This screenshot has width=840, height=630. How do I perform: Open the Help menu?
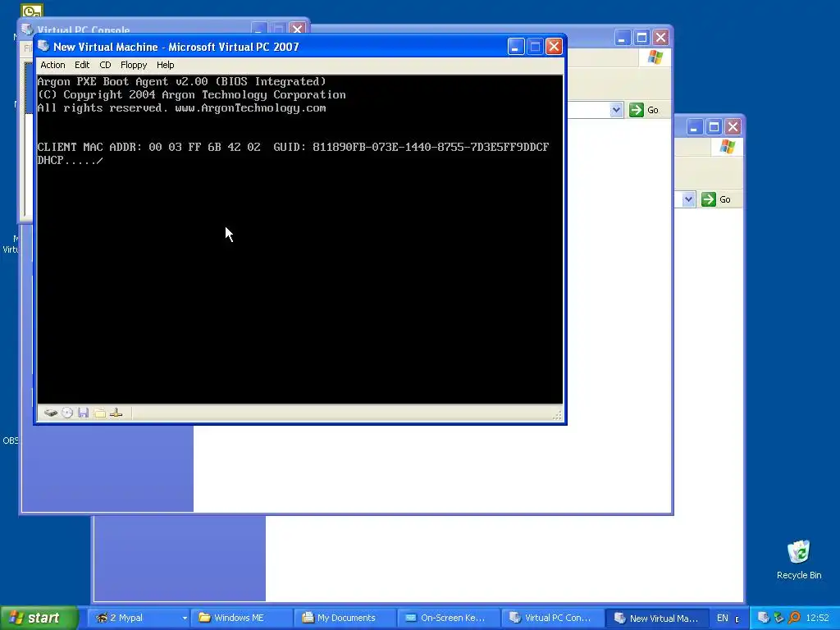pos(165,65)
